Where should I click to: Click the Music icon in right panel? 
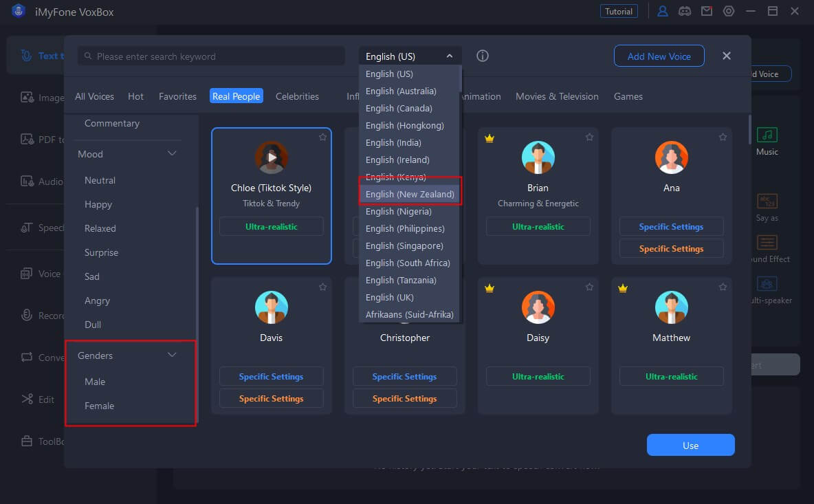(x=767, y=135)
